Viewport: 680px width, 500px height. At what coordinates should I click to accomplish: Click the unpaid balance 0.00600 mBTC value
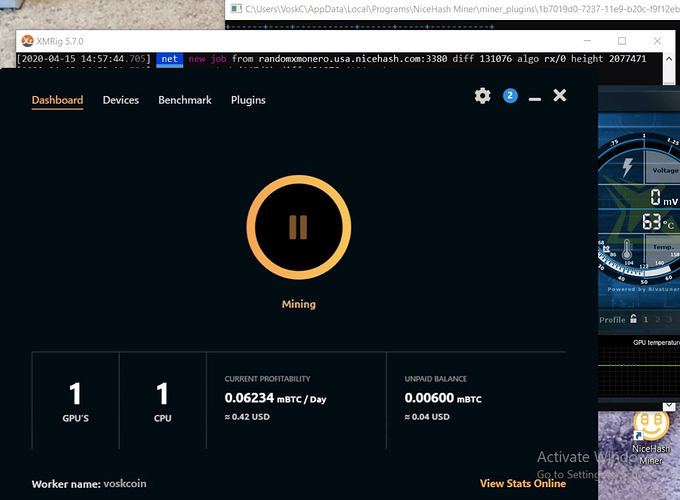point(443,398)
